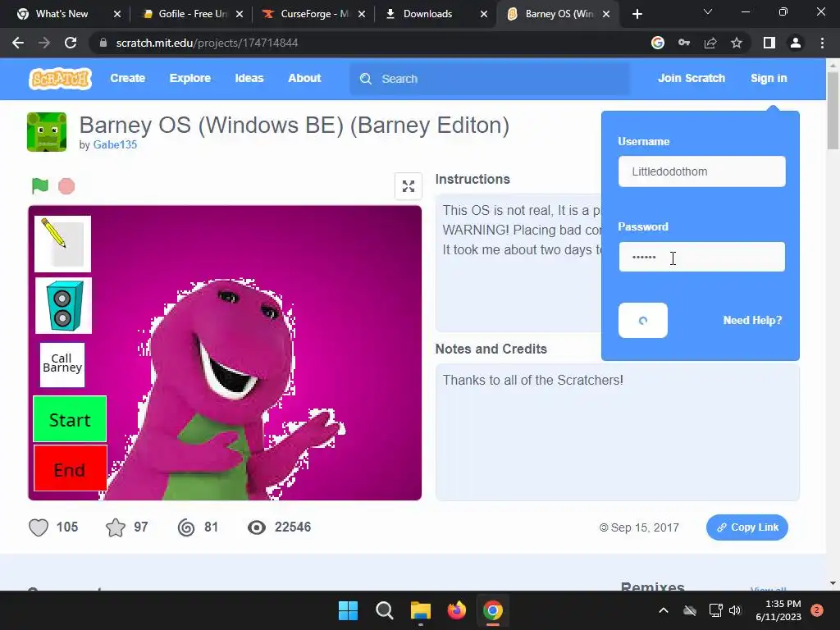Enter fullscreen project view
Screen dimensions: 840x630
409,186
